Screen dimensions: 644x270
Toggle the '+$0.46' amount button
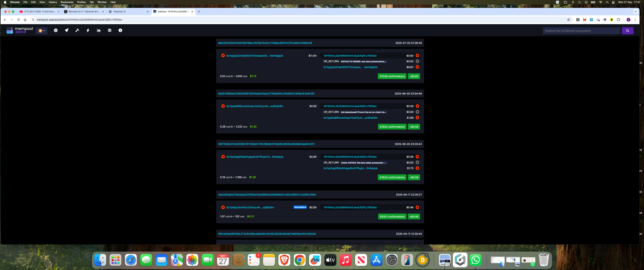tap(414, 216)
